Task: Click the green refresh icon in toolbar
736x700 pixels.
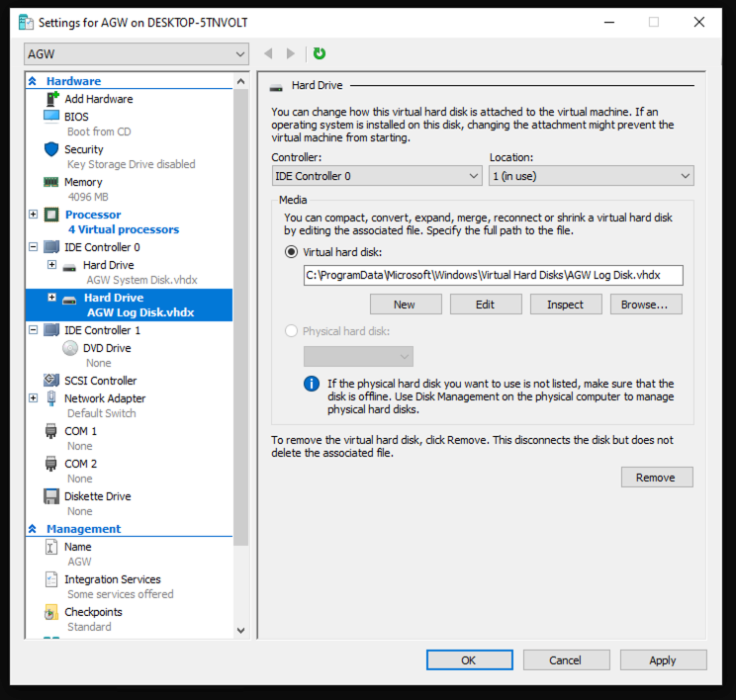Action: tap(320, 53)
